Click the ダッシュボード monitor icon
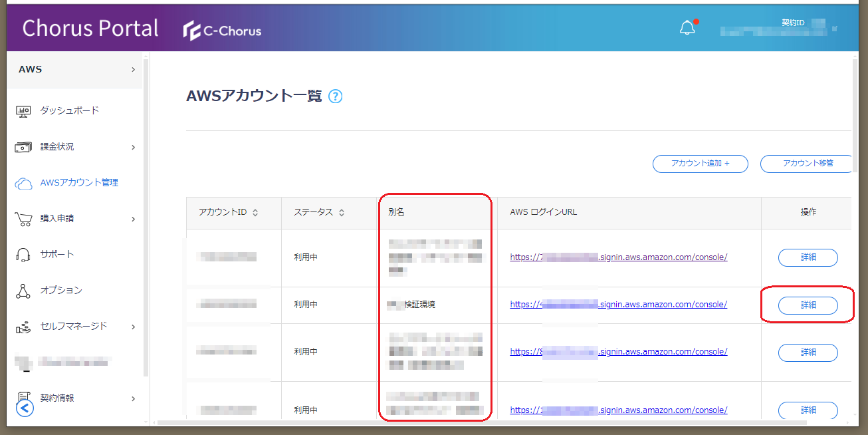868x435 pixels. pyautogui.click(x=23, y=111)
